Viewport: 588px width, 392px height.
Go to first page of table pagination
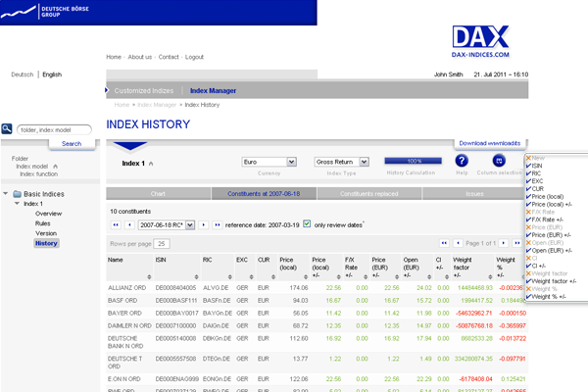[444, 243]
